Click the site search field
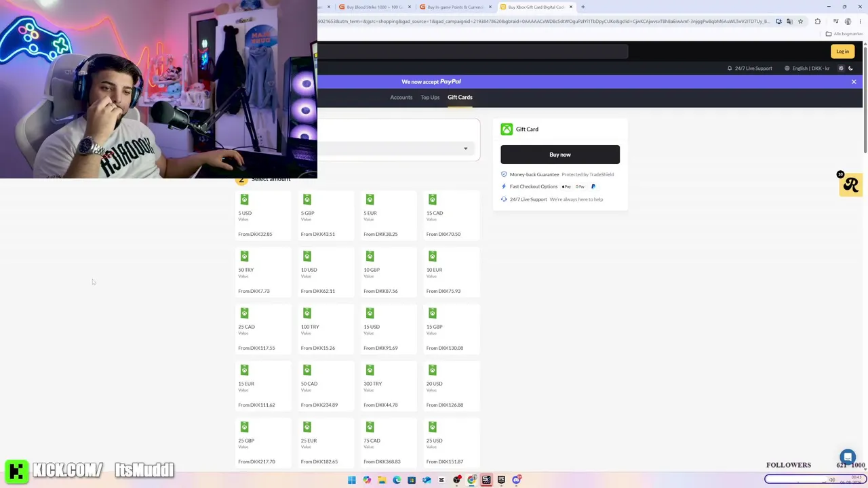Screen dimensions: 868x488 coord(473,52)
